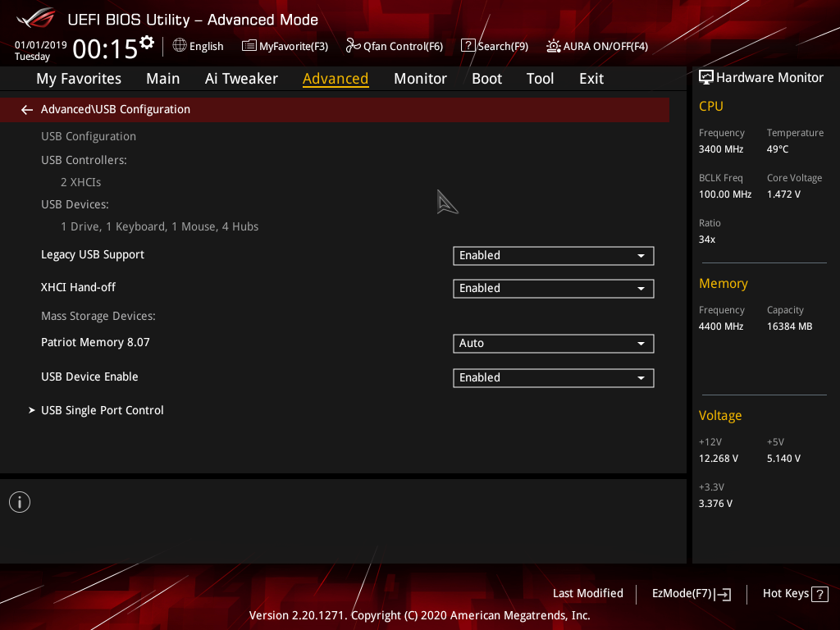Click the Hot Keys question mark box
This screenshot has width=840, height=630.
(x=819, y=594)
